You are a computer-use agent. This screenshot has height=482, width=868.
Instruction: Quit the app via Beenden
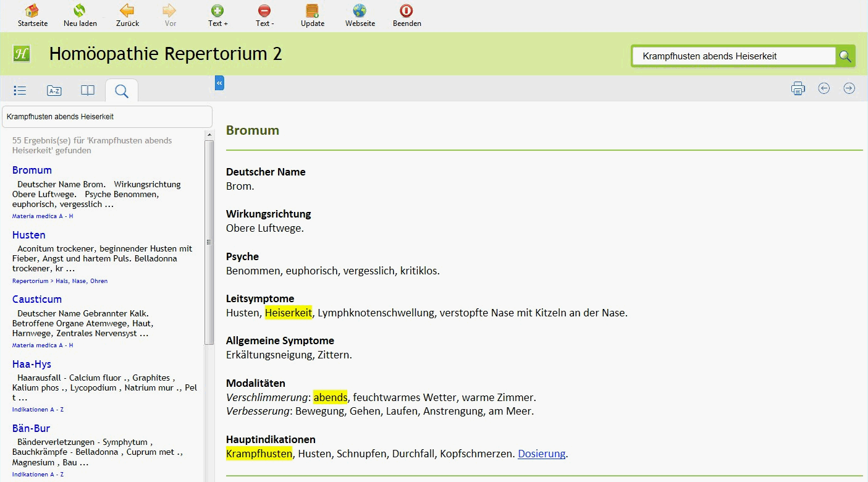point(407,11)
